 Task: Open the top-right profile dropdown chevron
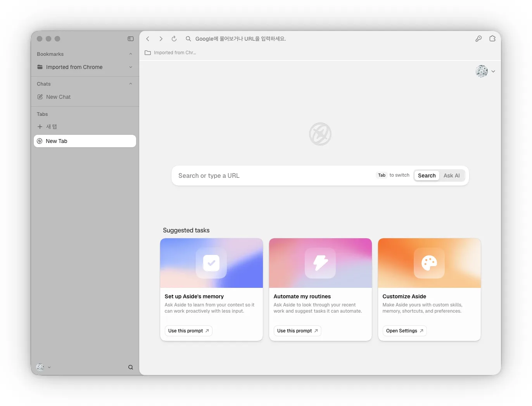coord(493,71)
